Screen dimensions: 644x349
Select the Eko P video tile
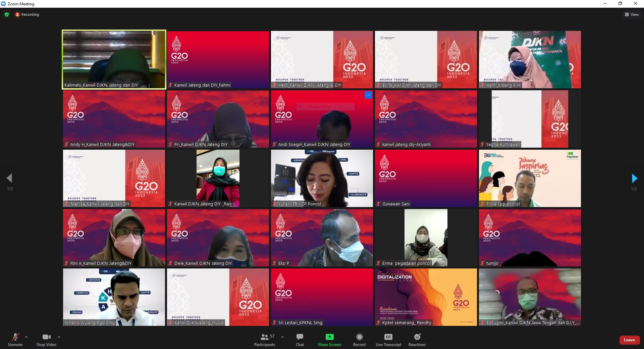(x=322, y=238)
